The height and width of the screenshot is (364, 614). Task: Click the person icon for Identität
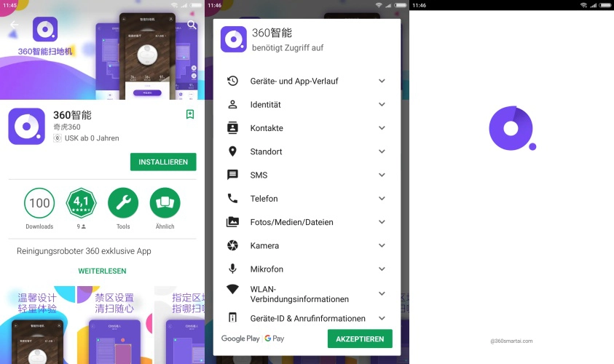(232, 105)
